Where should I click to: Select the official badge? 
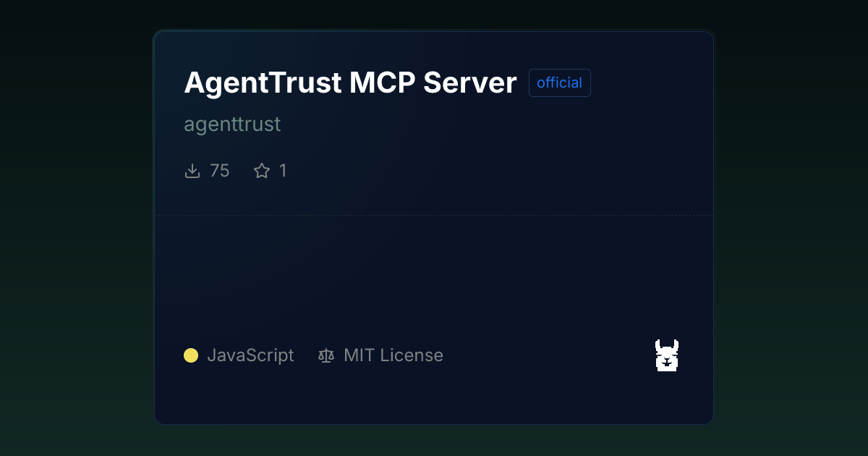[560, 83]
